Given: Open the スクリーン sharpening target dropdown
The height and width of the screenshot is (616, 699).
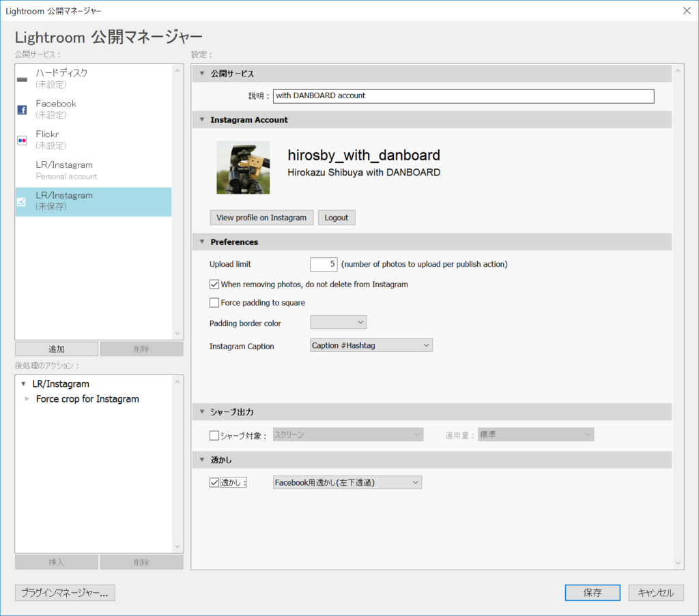Looking at the screenshot, I should point(348,435).
